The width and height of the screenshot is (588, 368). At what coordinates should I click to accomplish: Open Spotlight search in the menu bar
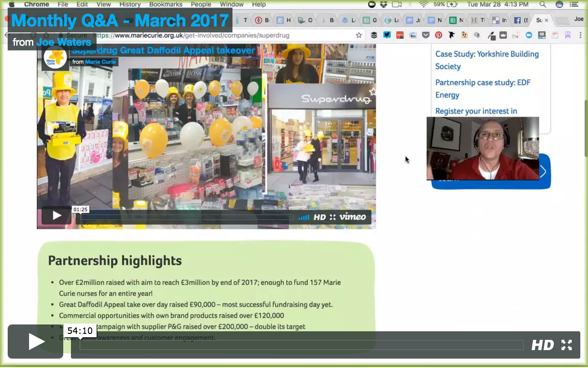pos(543,4)
